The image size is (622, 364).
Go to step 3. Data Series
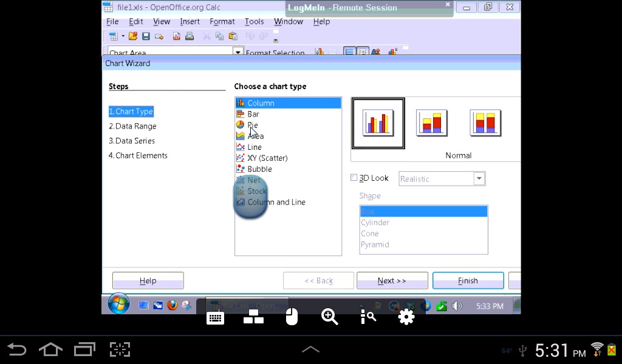pos(132,141)
